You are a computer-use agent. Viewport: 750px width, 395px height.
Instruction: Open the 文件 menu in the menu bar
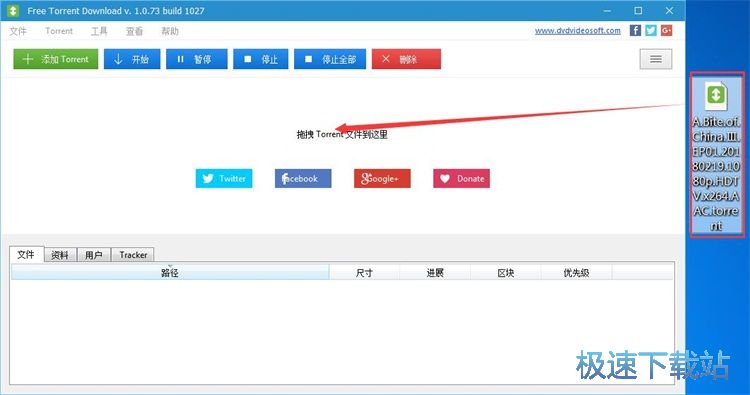[x=18, y=31]
